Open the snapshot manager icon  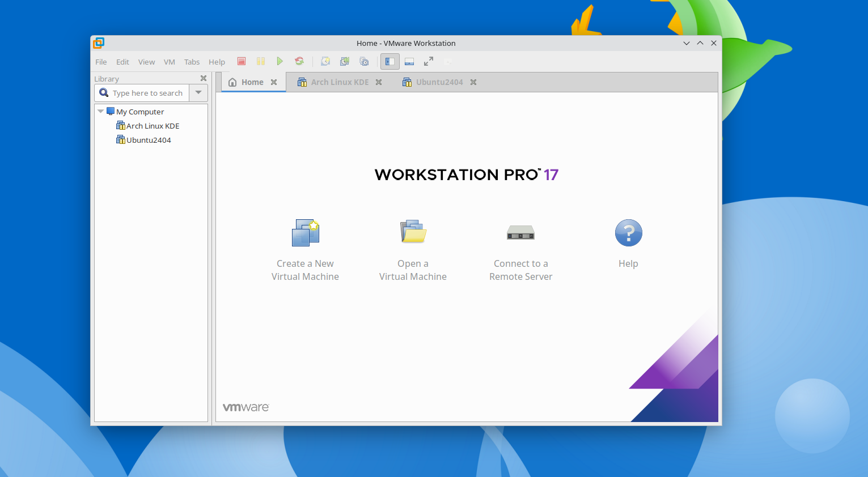[x=364, y=61]
